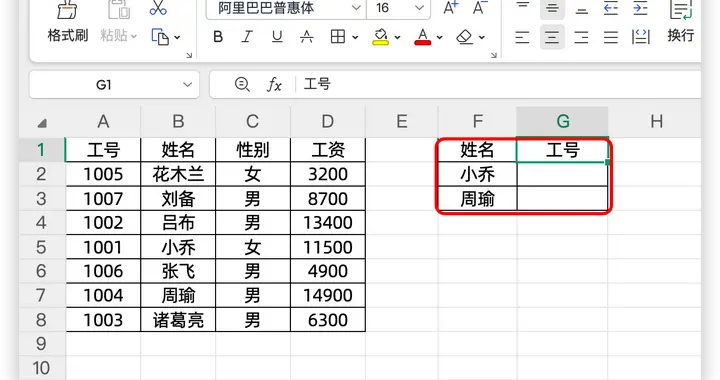Open the eraser clear dropdown arrow
The height and width of the screenshot is (380, 720).
click(x=482, y=37)
